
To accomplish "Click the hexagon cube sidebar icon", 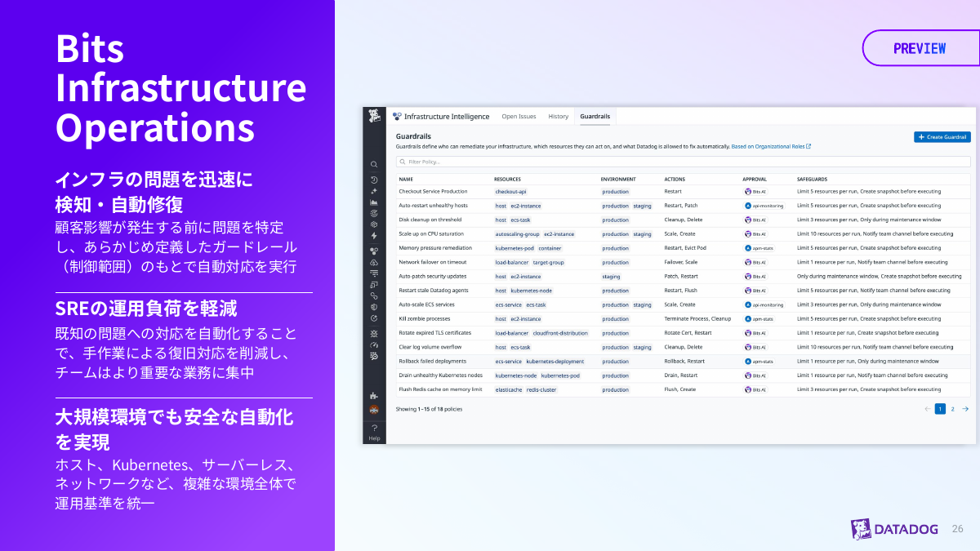I will tap(374, 224).
